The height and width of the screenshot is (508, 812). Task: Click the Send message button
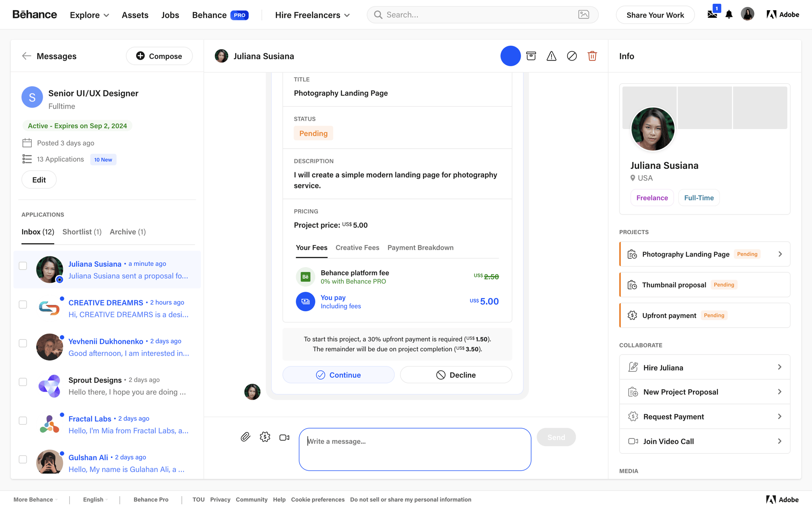click(x=556, y=437)
